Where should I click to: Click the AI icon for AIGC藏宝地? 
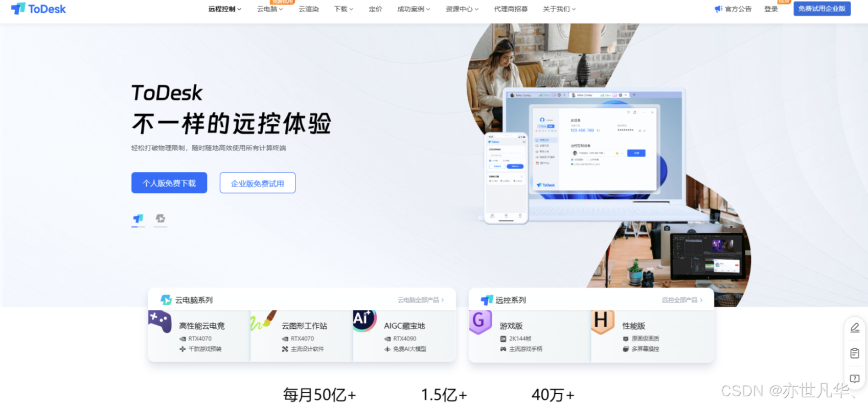364,321
